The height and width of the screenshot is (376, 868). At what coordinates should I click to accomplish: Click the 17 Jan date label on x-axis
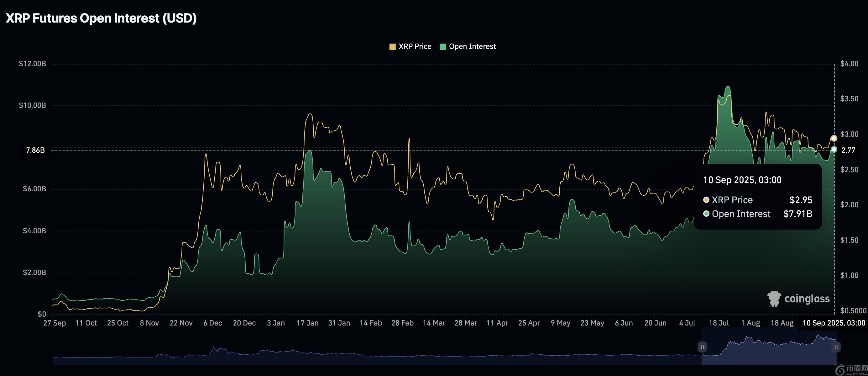pos(307,323)
